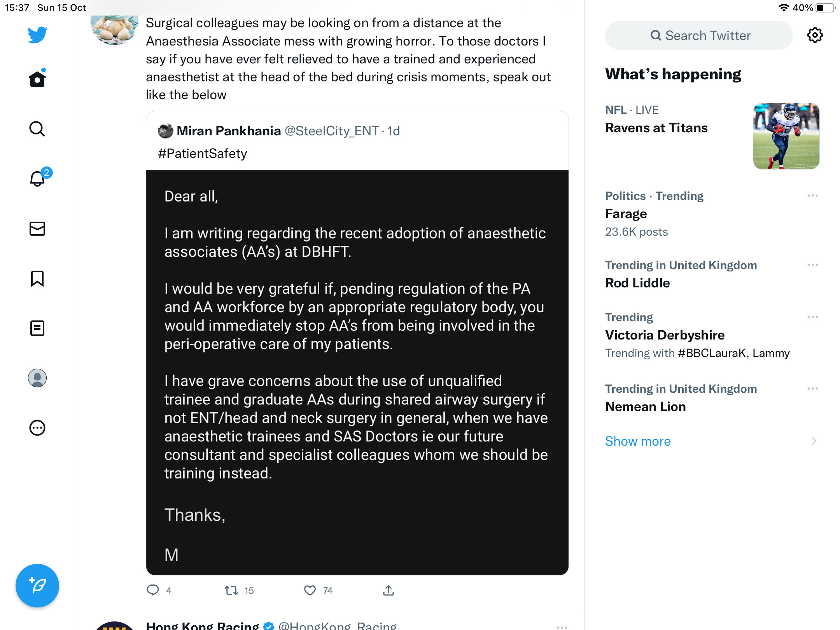Open options for the Farage trend

click(813, 196)
